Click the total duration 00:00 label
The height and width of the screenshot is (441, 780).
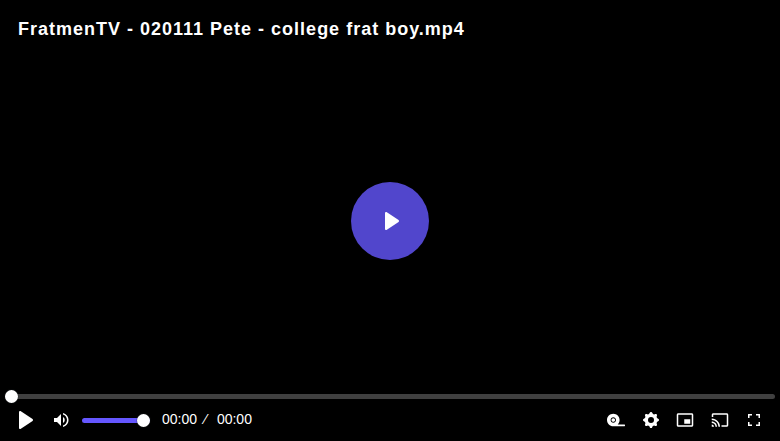click(234, 420)
